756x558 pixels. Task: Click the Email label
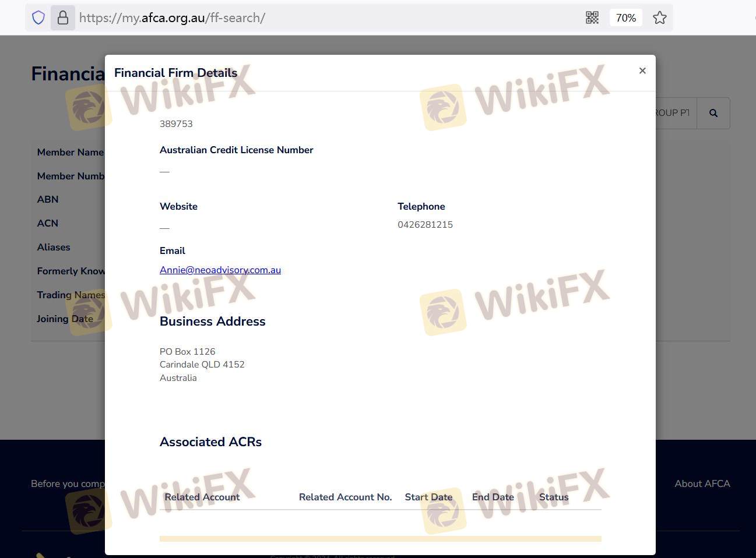(173, 250)
